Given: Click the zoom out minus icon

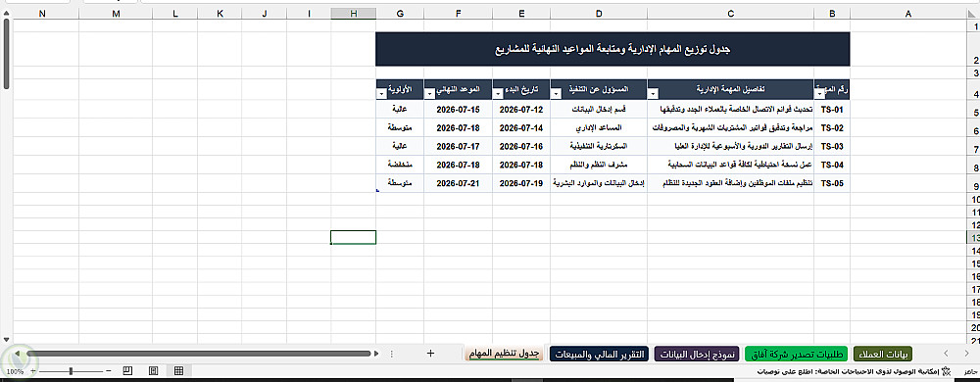Looking at the screenshot, I should tap(108, 371).
